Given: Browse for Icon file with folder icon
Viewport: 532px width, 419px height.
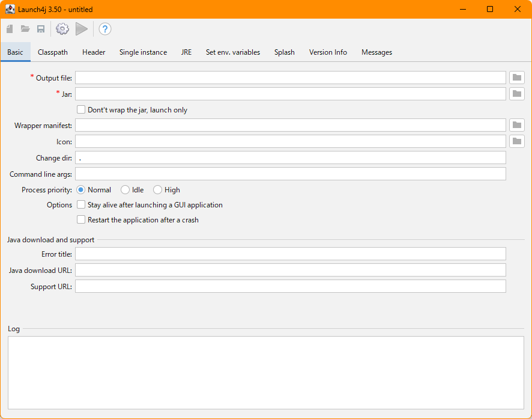Looking at the screenshot, I should tap(517, 141).
